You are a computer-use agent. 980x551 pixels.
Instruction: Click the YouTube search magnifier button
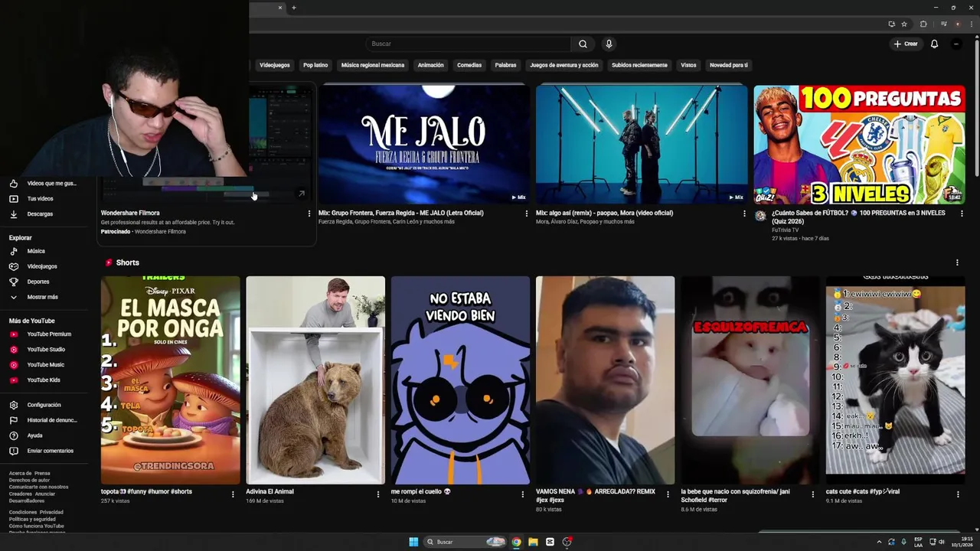(583, 44)
